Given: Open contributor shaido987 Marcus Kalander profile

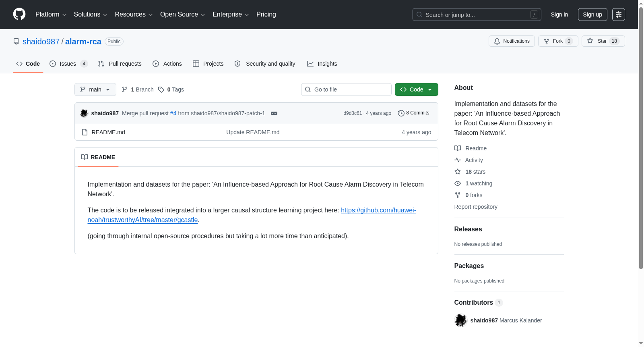Looking at the screenshot, I should (506, 320).
